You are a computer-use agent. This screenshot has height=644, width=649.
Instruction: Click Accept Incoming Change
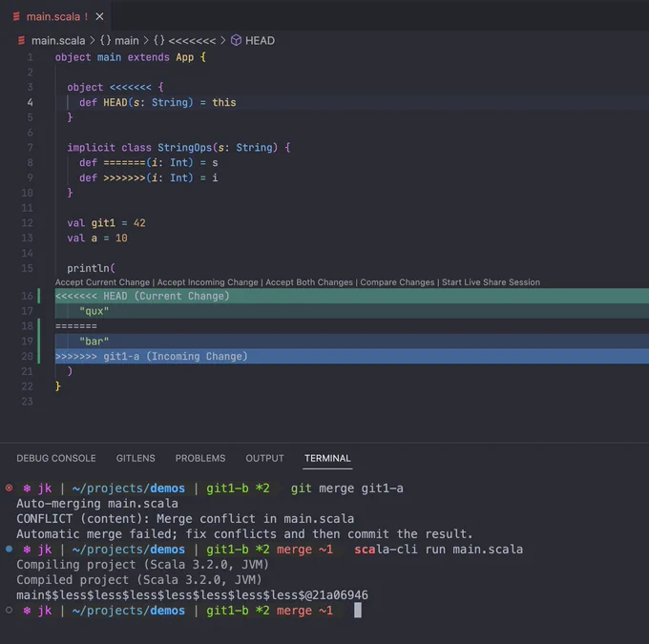click(x=207, y=282)
